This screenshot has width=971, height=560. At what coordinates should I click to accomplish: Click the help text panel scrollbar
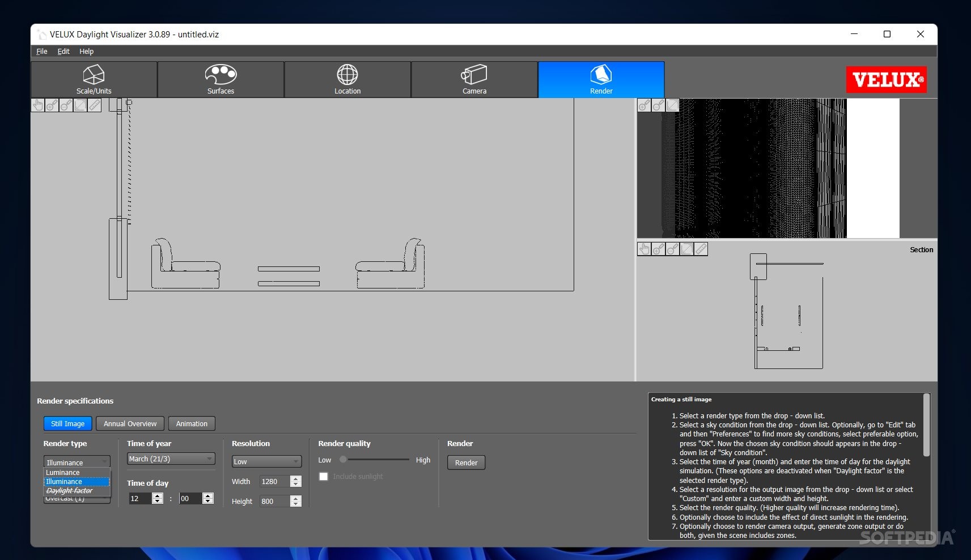(926, 425)
